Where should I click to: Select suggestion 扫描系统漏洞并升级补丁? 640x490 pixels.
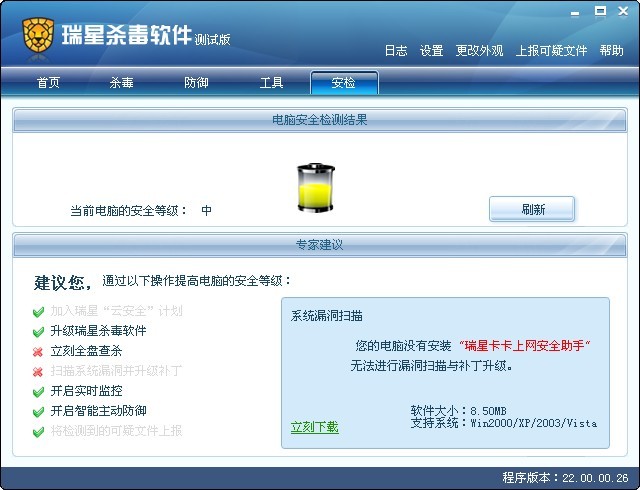tap(116, 371)
